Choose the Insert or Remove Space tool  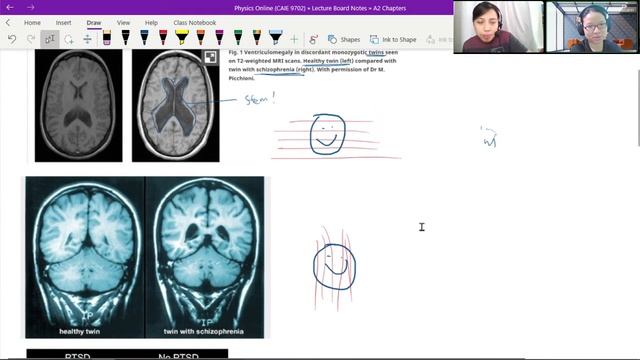tap(87, 39)
